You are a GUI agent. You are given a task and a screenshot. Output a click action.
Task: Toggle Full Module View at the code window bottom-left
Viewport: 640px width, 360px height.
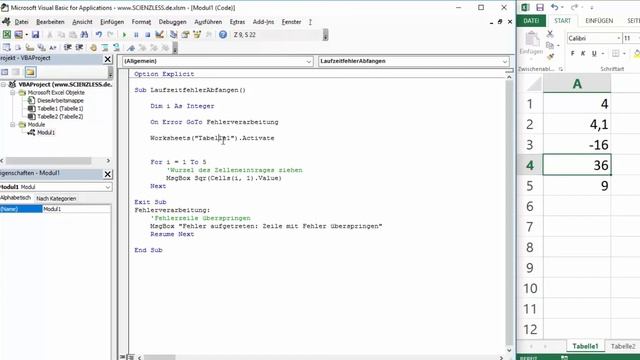130,357
